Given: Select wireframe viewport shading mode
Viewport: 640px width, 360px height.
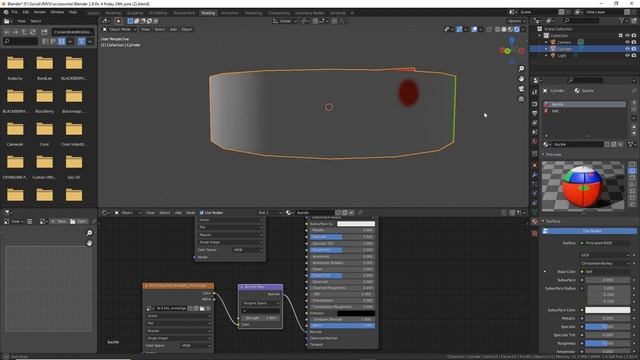Looking at the screenshot, I should click(x=497, y=29).
